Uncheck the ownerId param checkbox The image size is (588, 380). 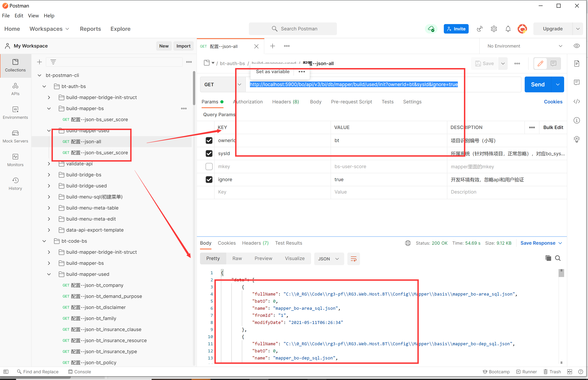(x=209, y=140)
